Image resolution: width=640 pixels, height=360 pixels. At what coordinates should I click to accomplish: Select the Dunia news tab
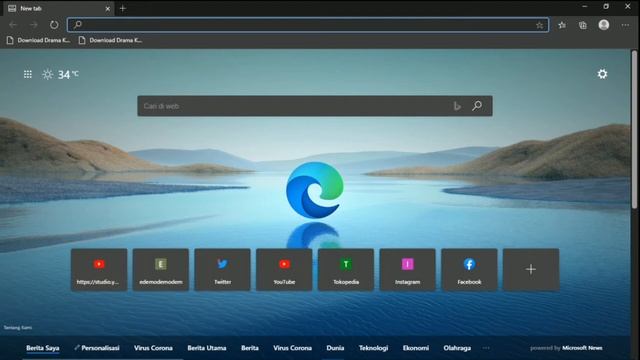(x=335, y=348)
